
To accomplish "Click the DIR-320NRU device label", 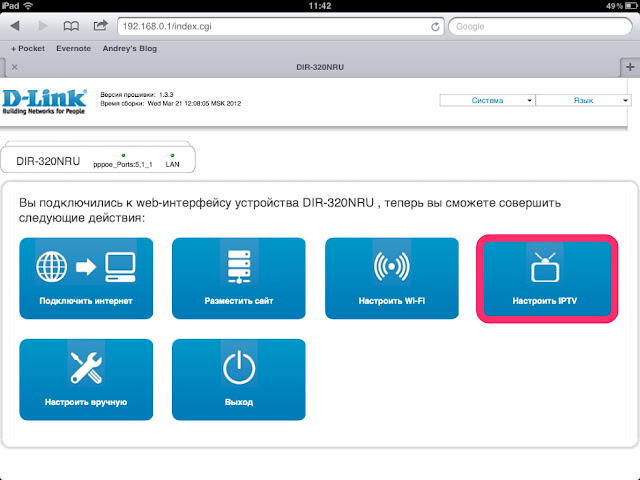I will (x=48, y=161).
